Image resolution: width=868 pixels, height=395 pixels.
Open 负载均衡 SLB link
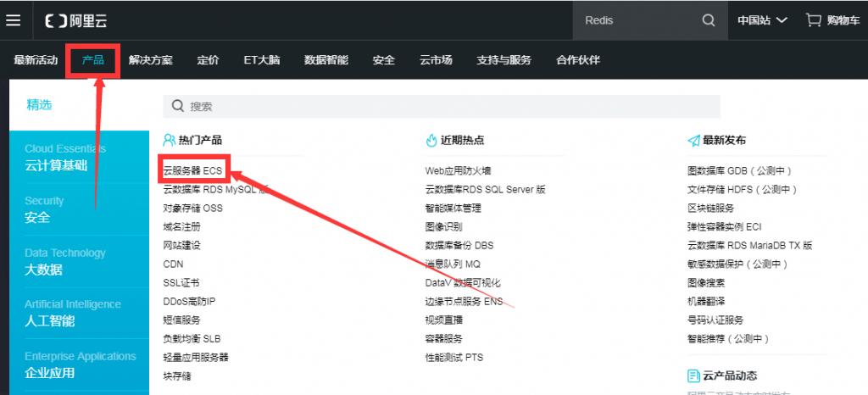pos(192,339)
